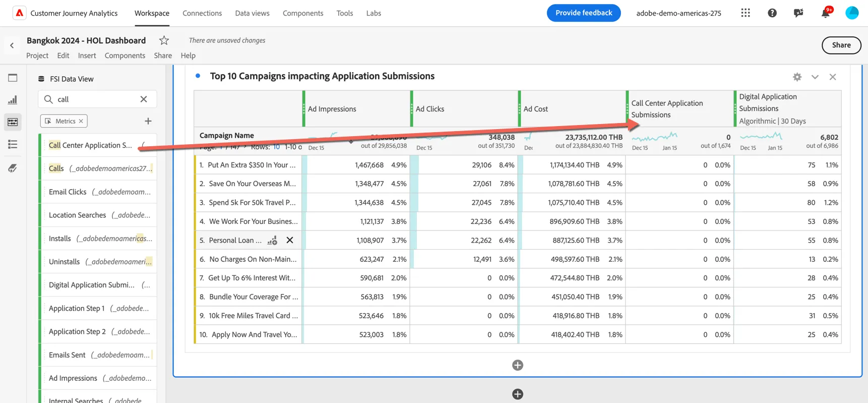Image resolution: width=868 pixels, height=403 pixels.
Task: Switch to the Data views tab
Action: tap(252, 13)
